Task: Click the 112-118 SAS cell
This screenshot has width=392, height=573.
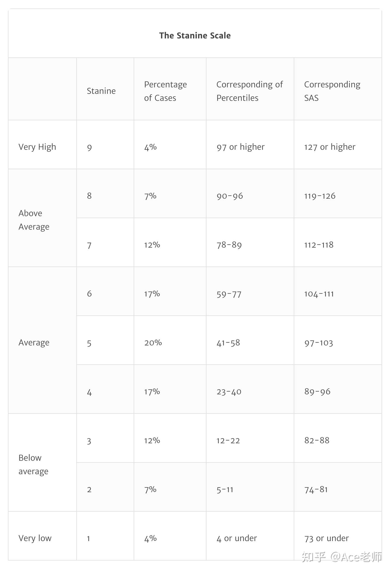Action: (x=319, y=245)
